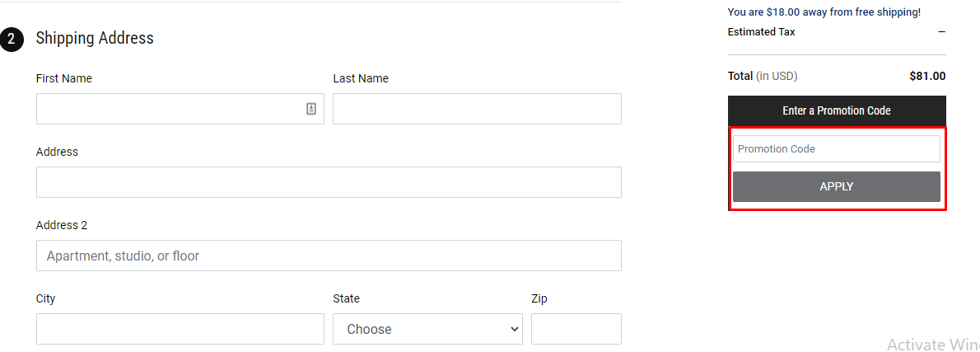Click into the Address input field
980x352 pixels.
click(329, 182)
